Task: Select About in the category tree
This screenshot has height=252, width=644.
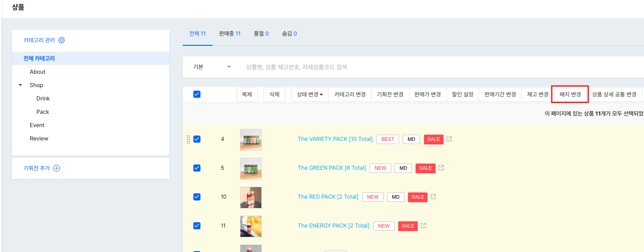Action: click(x=38, y=72)
